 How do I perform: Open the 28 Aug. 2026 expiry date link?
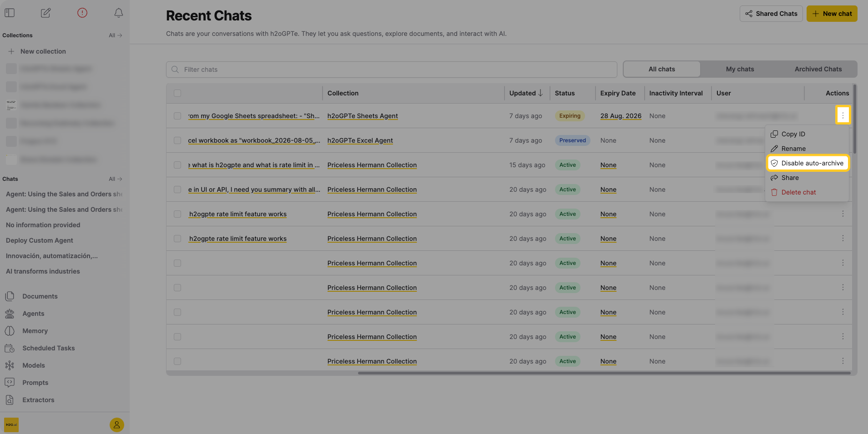621,116
